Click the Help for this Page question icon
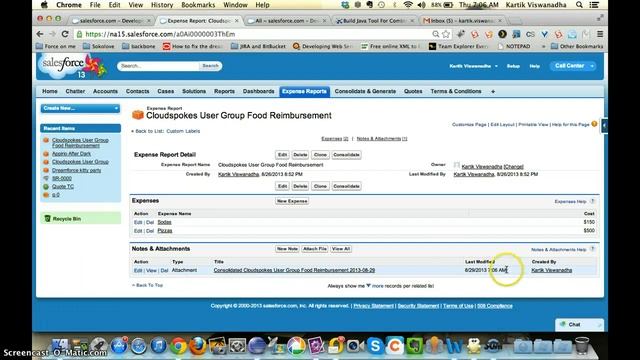This screenshot has width=640, height=360. 594,124
